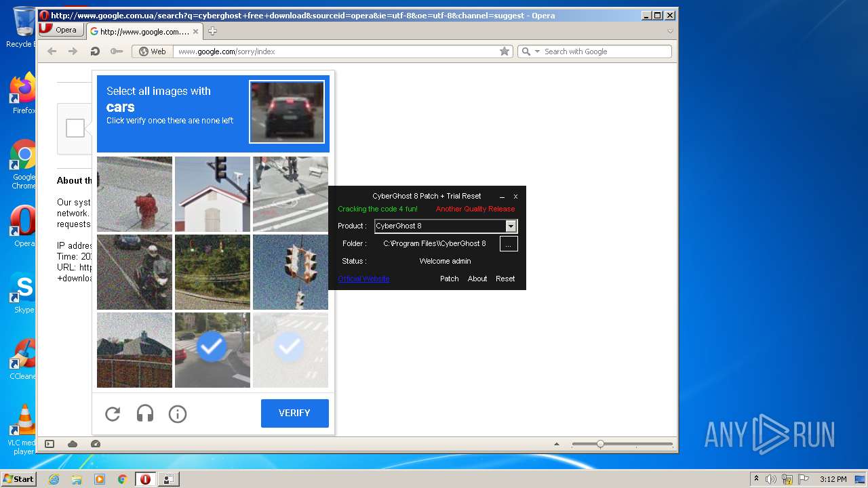Screen dimensions: 868x488
Task: Open Opera desktop shortcut
Action: click(x=24, y=226)
